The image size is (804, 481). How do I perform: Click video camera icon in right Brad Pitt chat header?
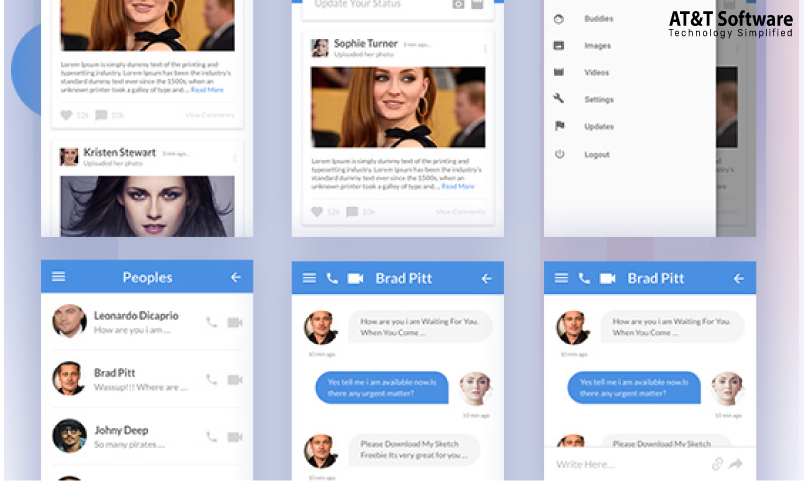(x=608, y=278)
